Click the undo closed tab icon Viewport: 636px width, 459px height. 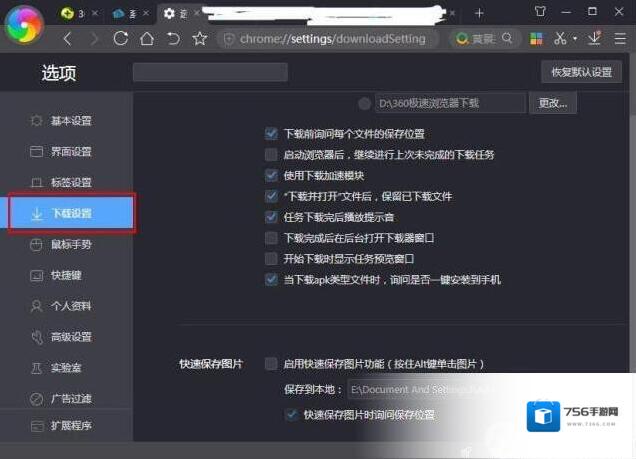pos(173,39)
